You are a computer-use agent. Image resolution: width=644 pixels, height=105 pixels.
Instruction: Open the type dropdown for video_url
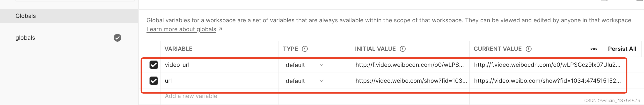pyautogui.click(x=321, y=65)
